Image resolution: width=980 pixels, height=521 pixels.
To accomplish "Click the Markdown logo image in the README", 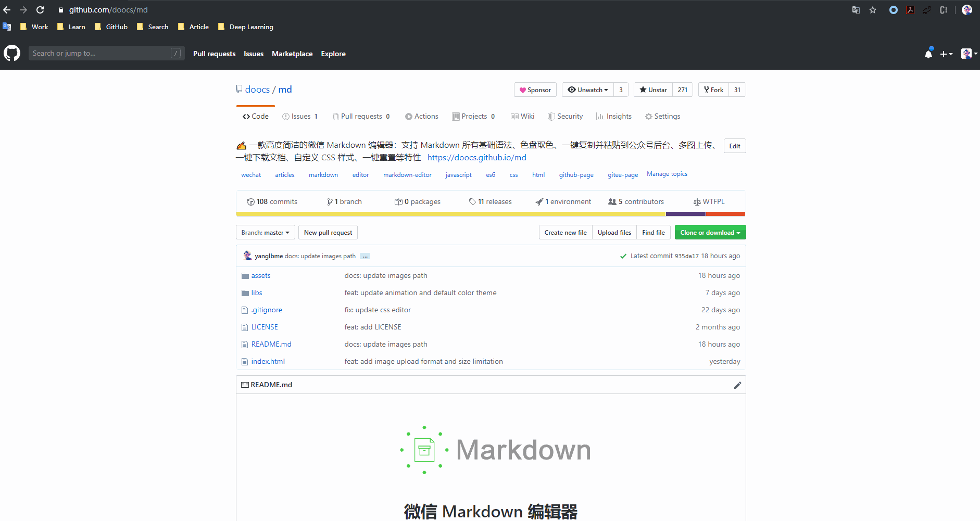I will 495,450.
